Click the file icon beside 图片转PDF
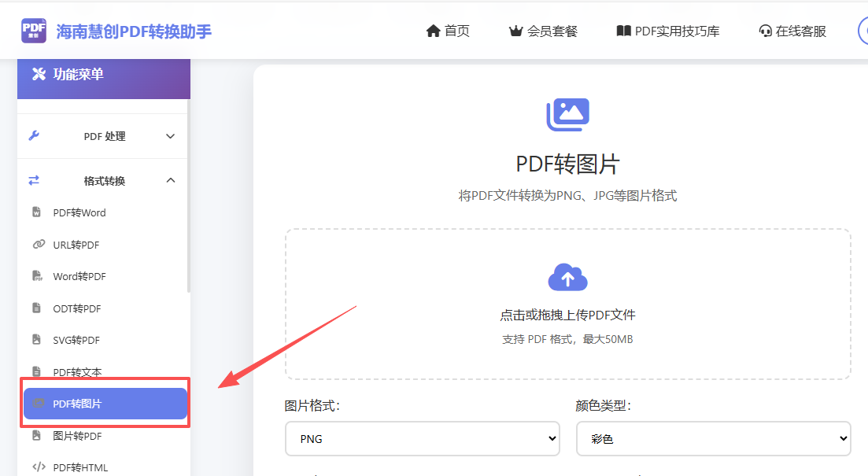Screen dimensions: 868x476 (x=36, y=435)
